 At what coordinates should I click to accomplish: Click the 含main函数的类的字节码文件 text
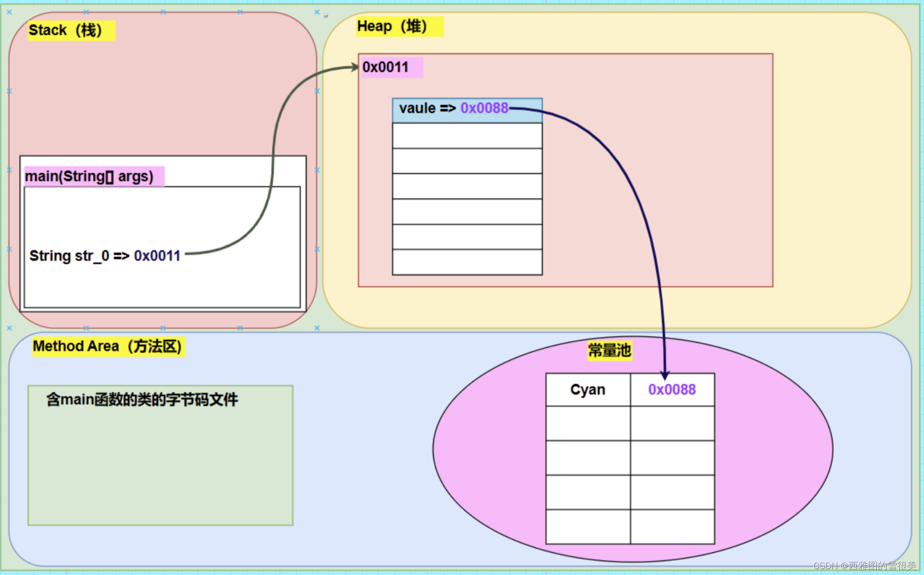click(x=142, y=400)
